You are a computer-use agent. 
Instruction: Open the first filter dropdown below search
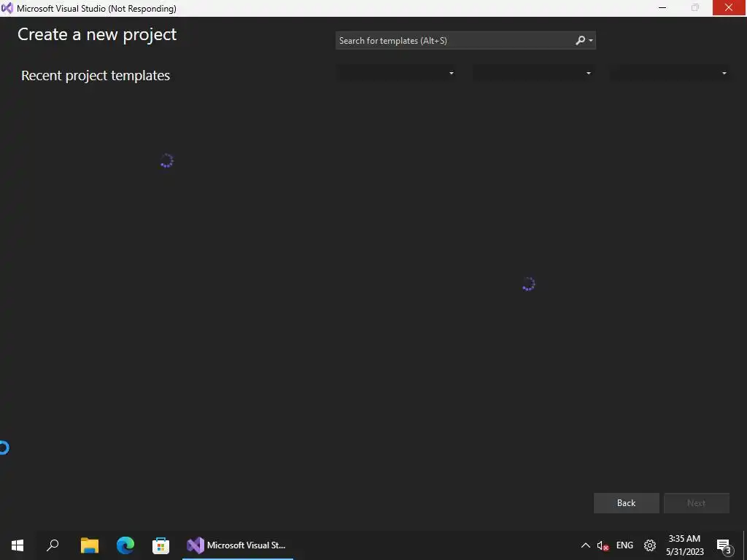[396, 73]
